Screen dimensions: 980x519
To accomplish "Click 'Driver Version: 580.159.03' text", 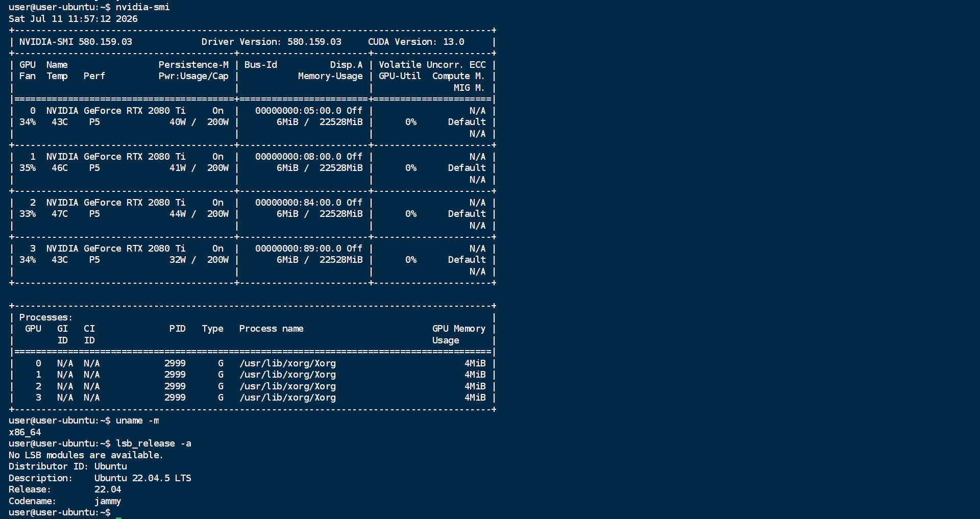I will tap(271, 42).
